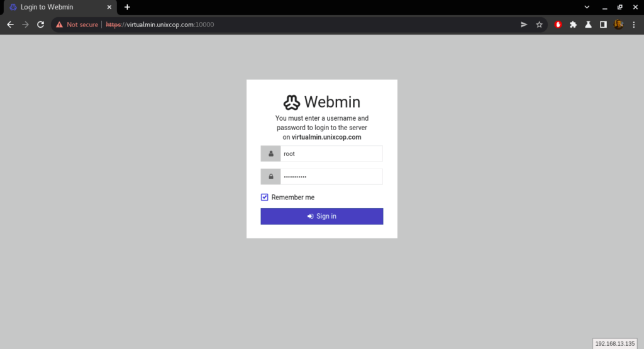Focus the username field containing root
Screen dimensions: 644x349
(331, 153)
